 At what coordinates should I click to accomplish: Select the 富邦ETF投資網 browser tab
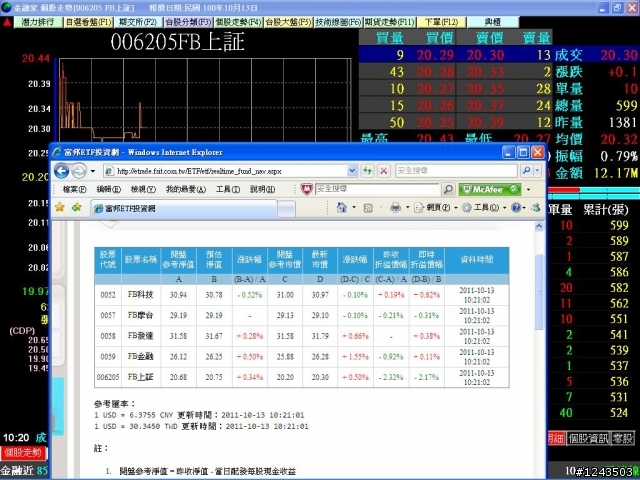click(184, 209)
